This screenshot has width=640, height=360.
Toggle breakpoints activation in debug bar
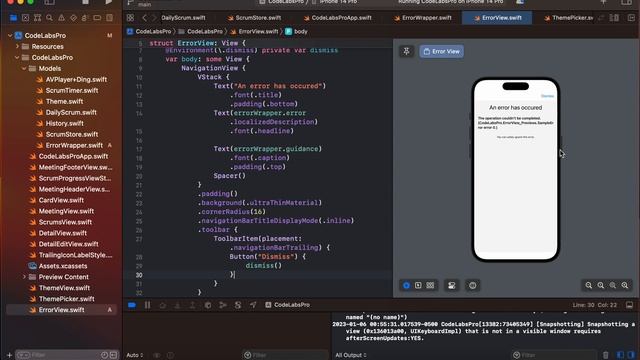coord(132,305)
